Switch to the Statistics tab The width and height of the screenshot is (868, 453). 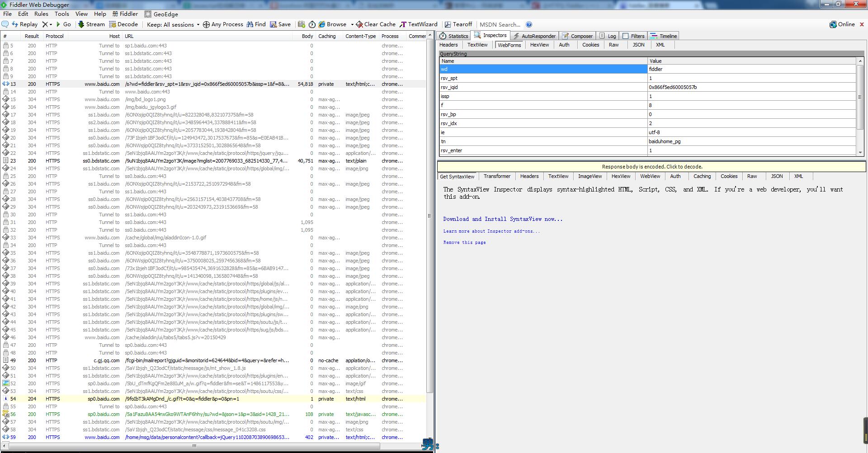(454, 36)
